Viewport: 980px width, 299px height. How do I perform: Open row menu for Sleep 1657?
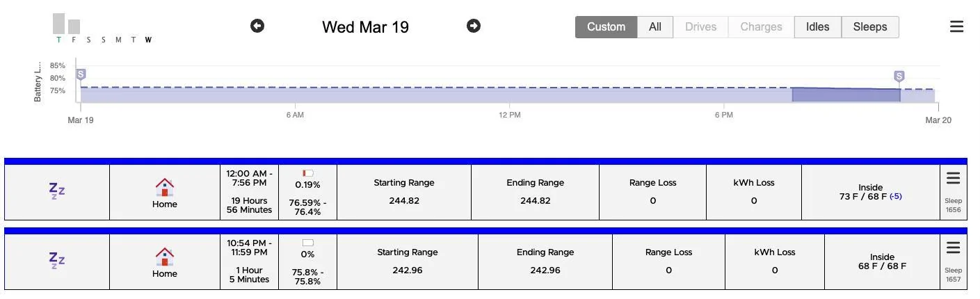(x=953, y=248)
